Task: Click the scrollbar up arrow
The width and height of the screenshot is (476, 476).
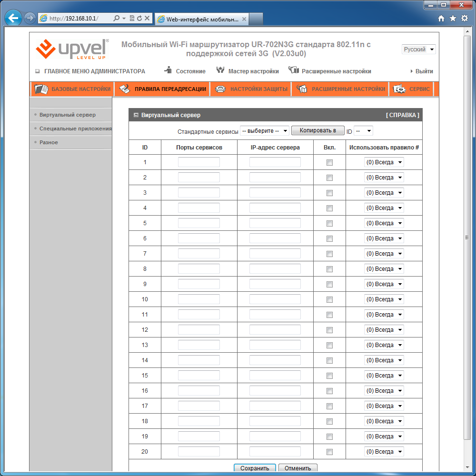Action: coord(467,31)
